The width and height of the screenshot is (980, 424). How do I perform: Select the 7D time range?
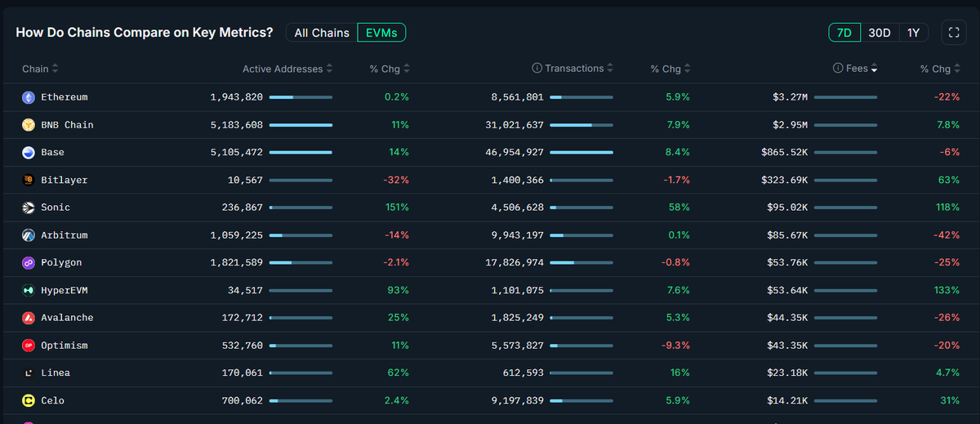click(844, 33)
